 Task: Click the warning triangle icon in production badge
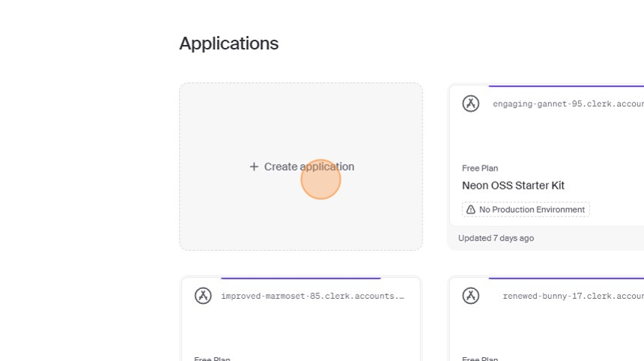point(471,210)
